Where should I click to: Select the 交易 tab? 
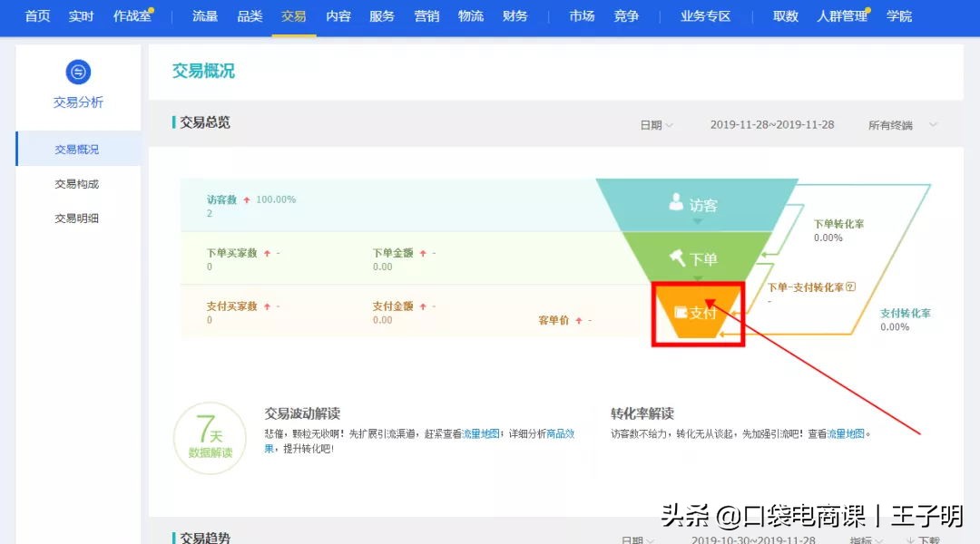coord(294,16)
